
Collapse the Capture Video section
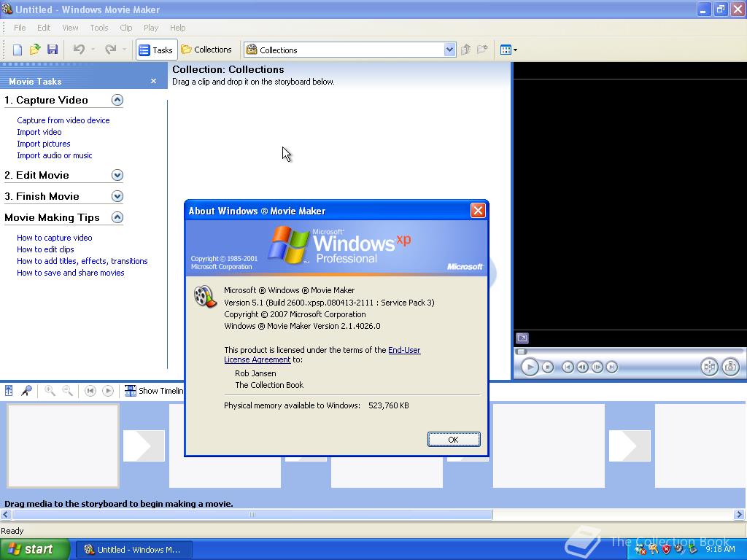pos(117,100)
